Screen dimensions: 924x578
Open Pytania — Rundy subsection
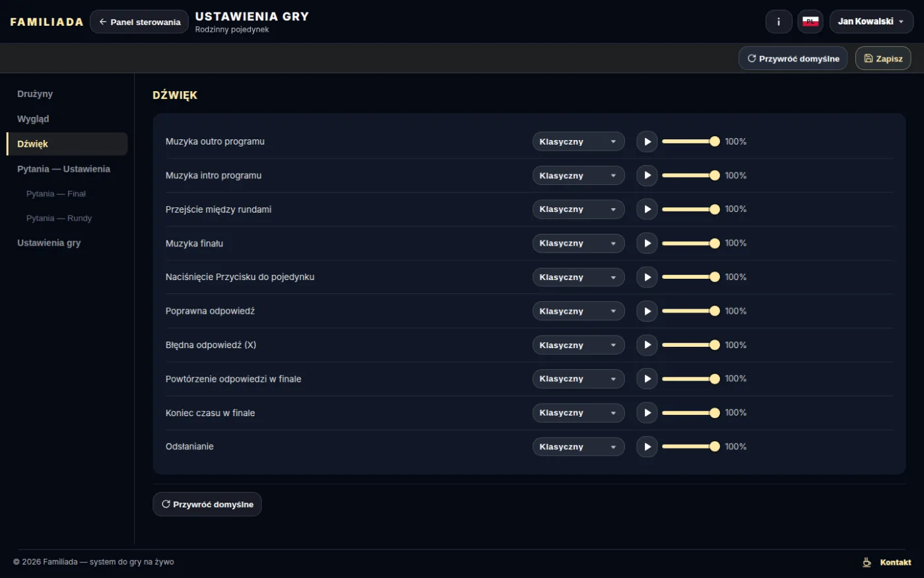point(59,218)
